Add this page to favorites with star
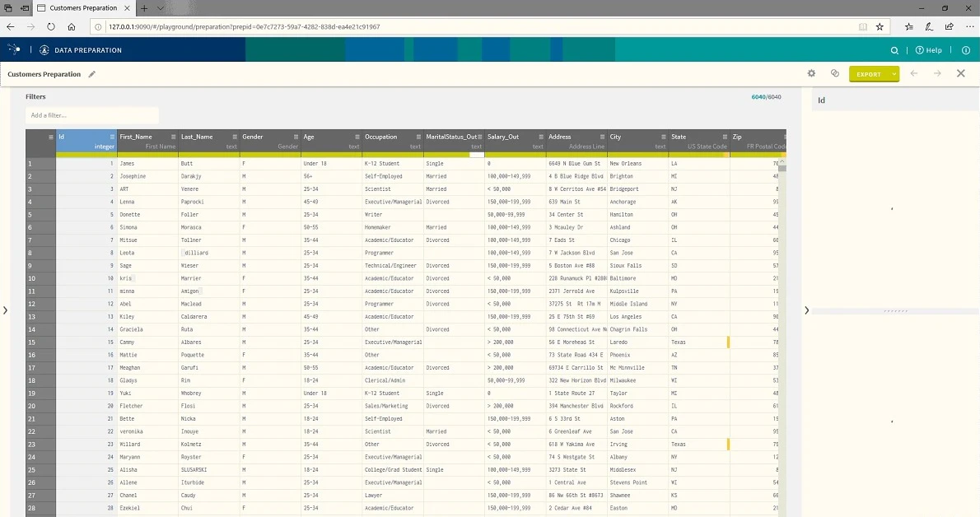The height and width of the screenshot is (517, 980). pyautogui.click(x=880, y=27)
